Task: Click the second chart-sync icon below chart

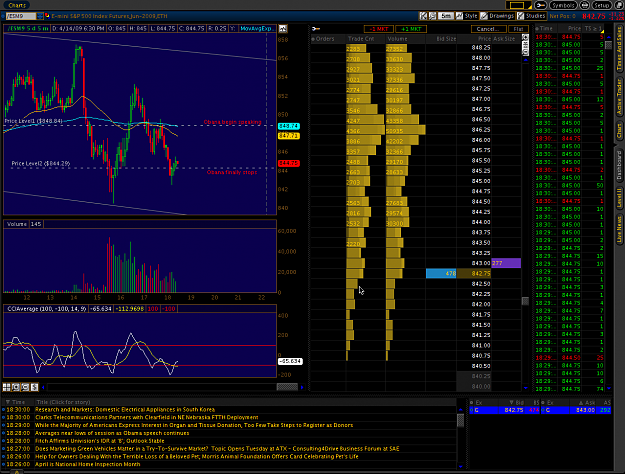Action: click(x=16, y=387)
